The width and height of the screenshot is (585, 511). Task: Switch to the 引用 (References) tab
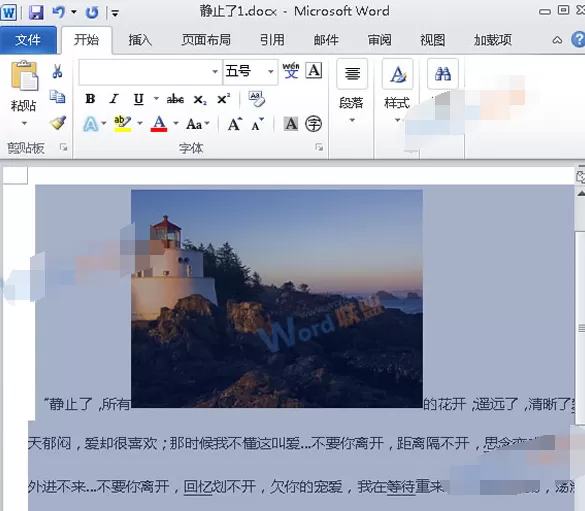point(272,40)
